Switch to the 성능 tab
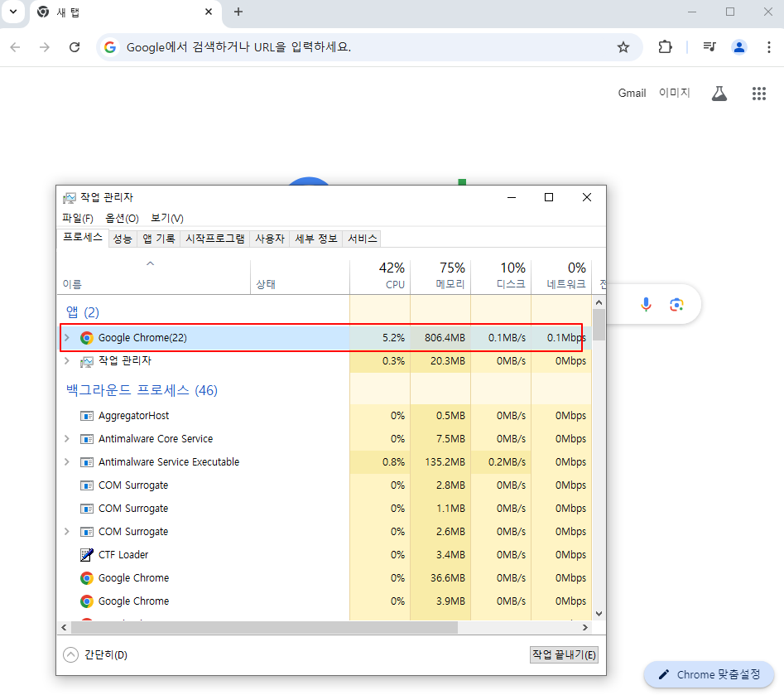The width and height of the screenshot is (784, 695). [122, 239]
